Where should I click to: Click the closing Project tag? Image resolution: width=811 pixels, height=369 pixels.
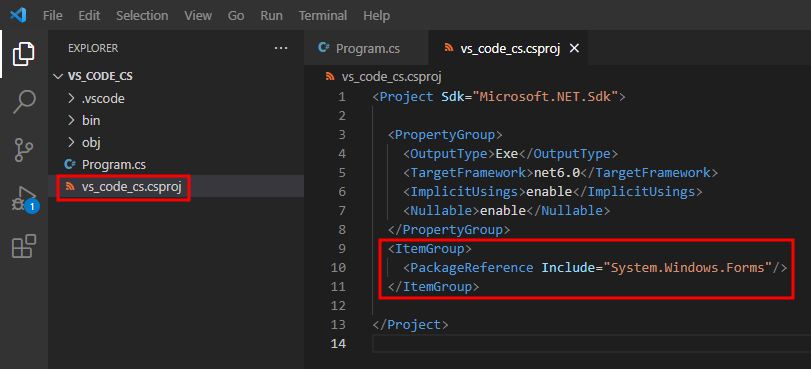[x=411, y=325]
